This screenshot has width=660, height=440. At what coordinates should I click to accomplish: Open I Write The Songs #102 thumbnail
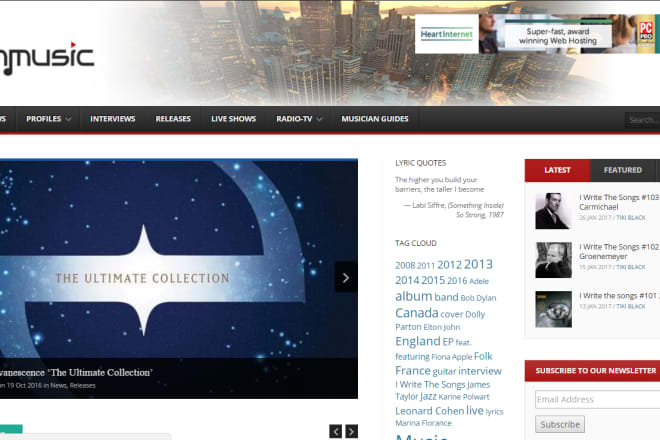(553, 260)
